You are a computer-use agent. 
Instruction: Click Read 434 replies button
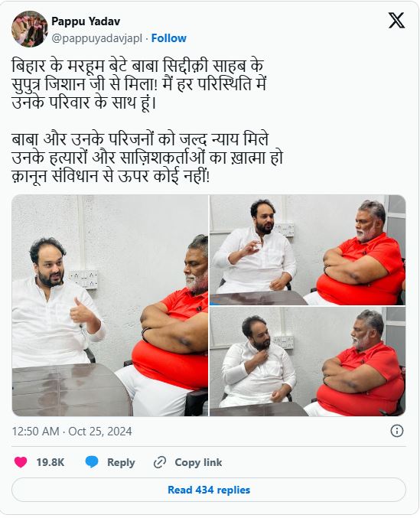point(209,490)
